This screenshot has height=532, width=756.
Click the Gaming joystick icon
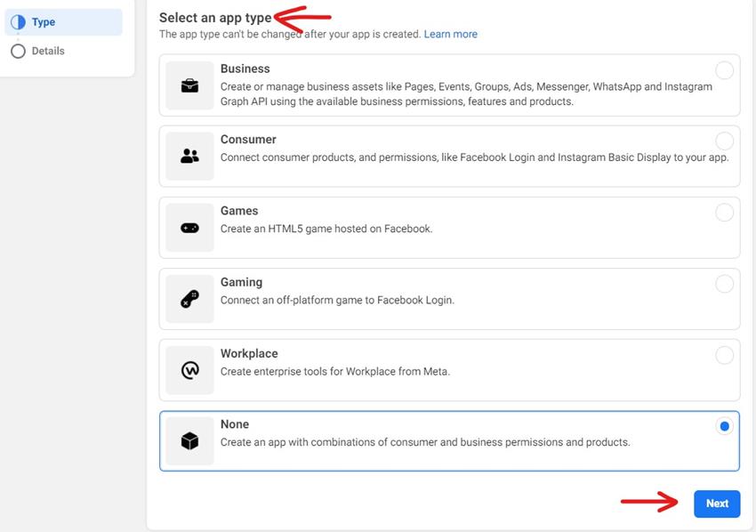(x=189, y=297)
